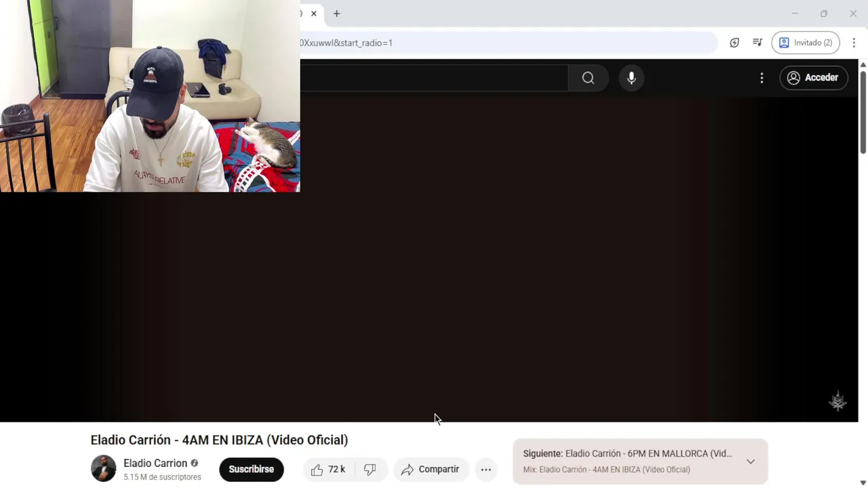Click the YouTube search magnifier button
868x488 pixels.
588,78
